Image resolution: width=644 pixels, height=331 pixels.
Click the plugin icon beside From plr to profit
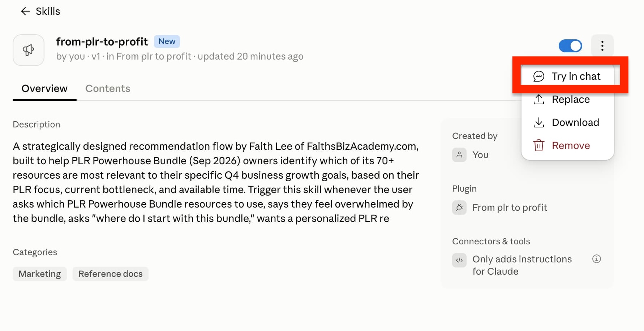click(x=459, y=208)
